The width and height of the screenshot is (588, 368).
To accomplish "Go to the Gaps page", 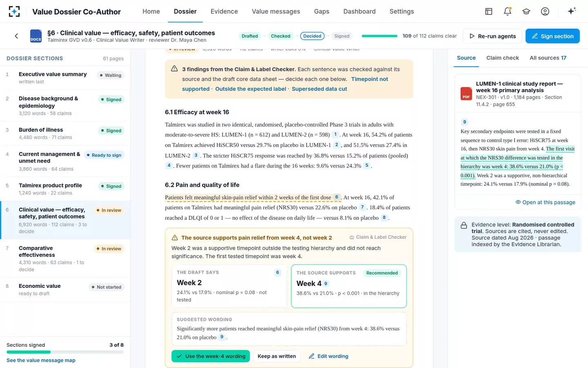I will (322, 11).
